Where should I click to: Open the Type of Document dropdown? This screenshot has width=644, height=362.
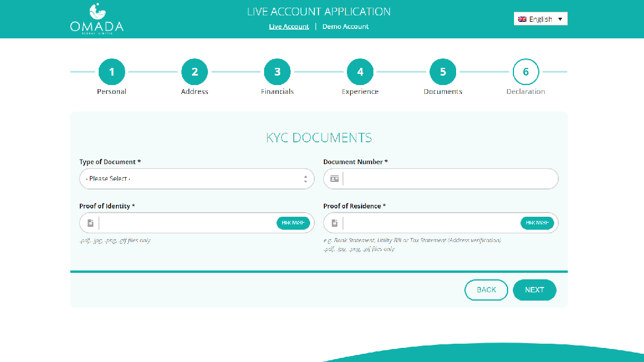click(x=197, y=179)
